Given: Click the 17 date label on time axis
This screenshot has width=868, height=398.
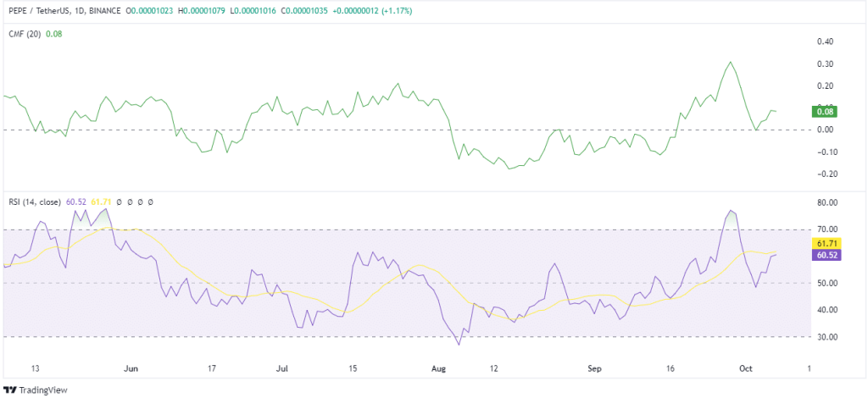Looking at the screenshot, I should (211, 368).
